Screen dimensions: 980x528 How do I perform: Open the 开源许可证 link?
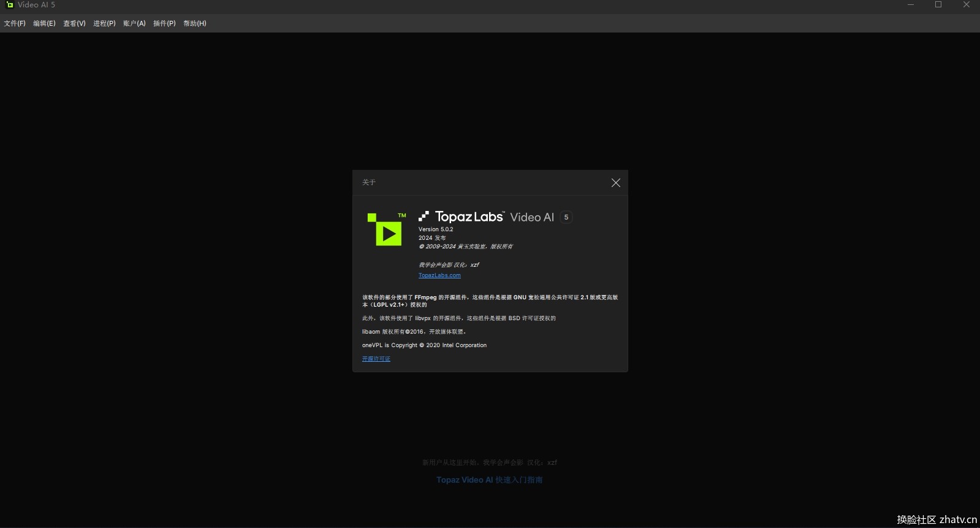point(376,359)
